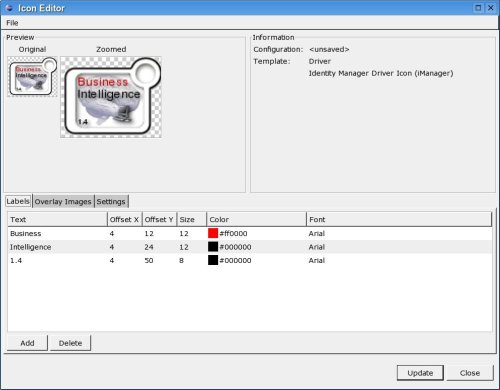This screenshot has height=390, width=500.
Task: Click the Update button
Action: (420, 373)
